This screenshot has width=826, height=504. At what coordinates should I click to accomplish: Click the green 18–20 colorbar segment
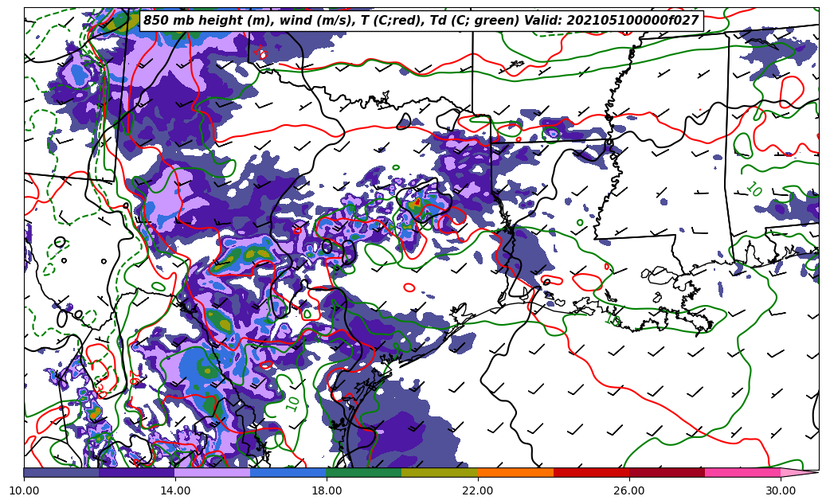(x=364, y=472)
